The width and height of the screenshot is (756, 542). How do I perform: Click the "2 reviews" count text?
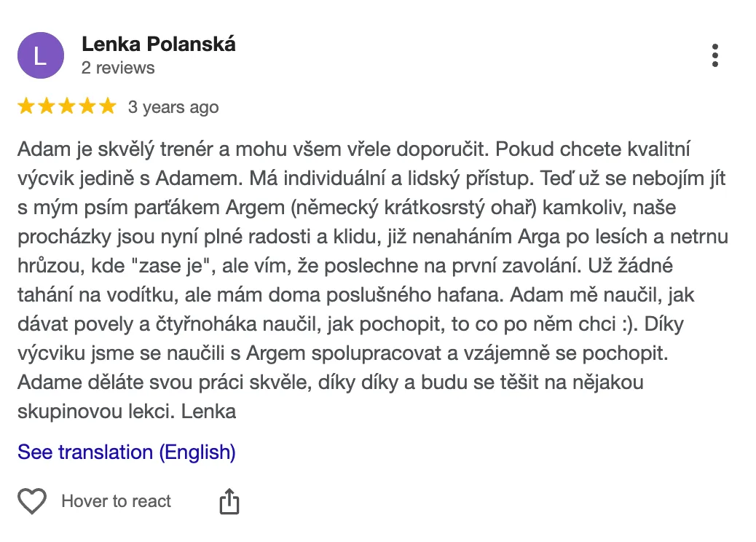click(x=118, y=68)
